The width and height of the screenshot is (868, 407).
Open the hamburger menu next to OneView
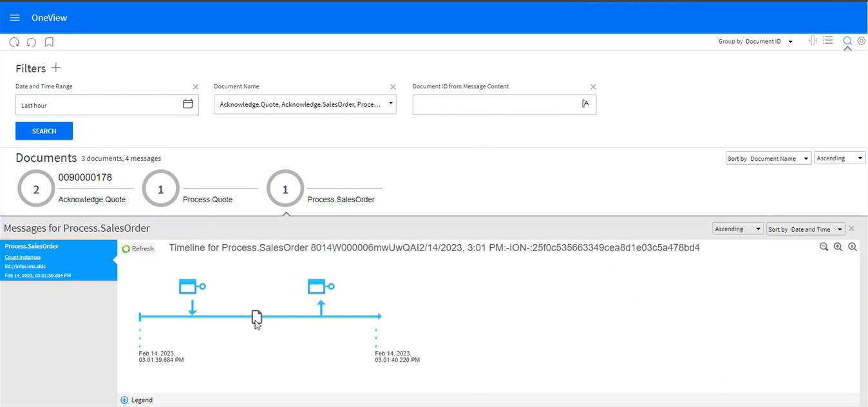[14, 17]
